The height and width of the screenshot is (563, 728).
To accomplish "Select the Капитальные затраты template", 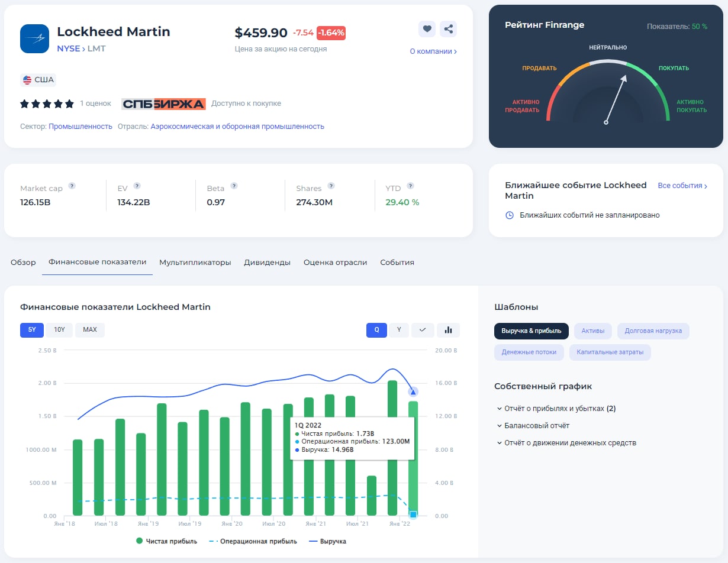I will tap(610, 352).
